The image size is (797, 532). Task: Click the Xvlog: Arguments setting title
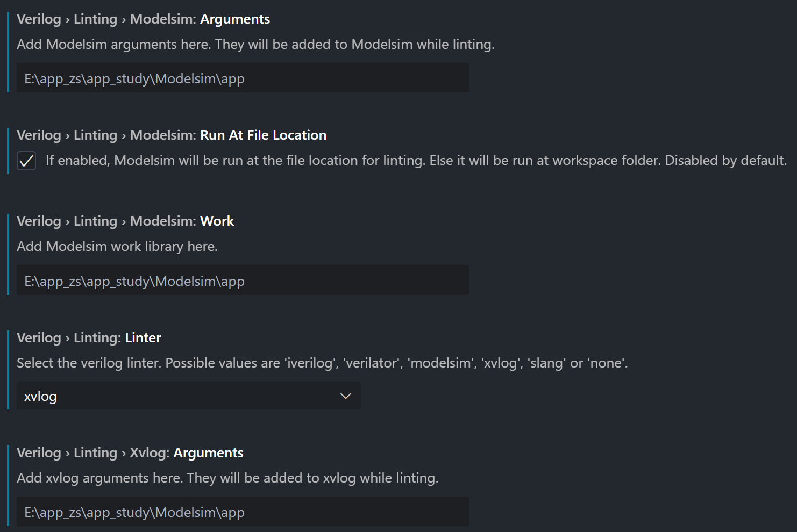coord(130,452)
